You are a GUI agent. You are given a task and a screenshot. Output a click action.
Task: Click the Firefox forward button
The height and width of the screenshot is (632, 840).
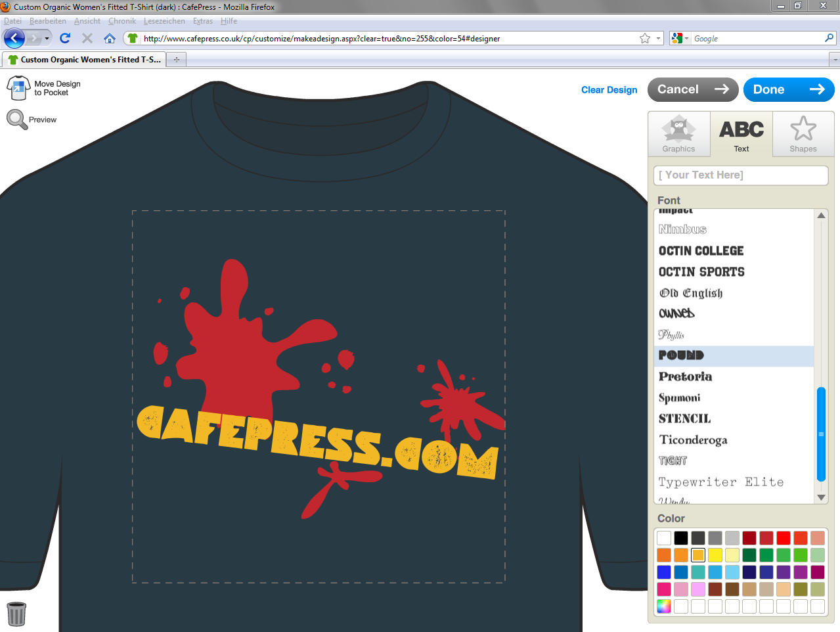(x=33, y=38)
